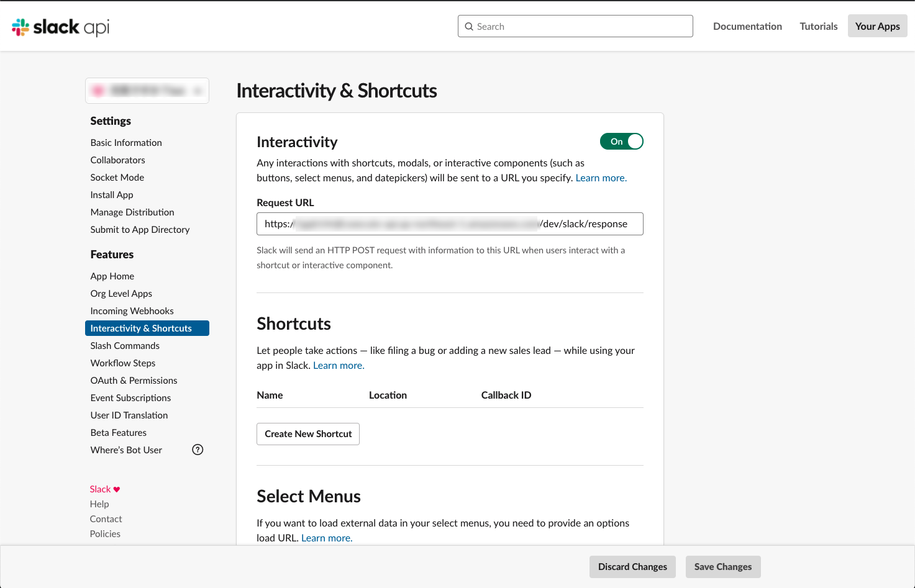
Task: Click the Slack heart icon
Action: [116, 489]
